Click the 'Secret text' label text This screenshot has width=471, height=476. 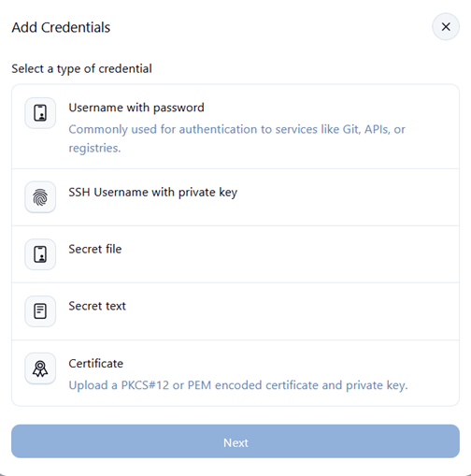(97, 306)
